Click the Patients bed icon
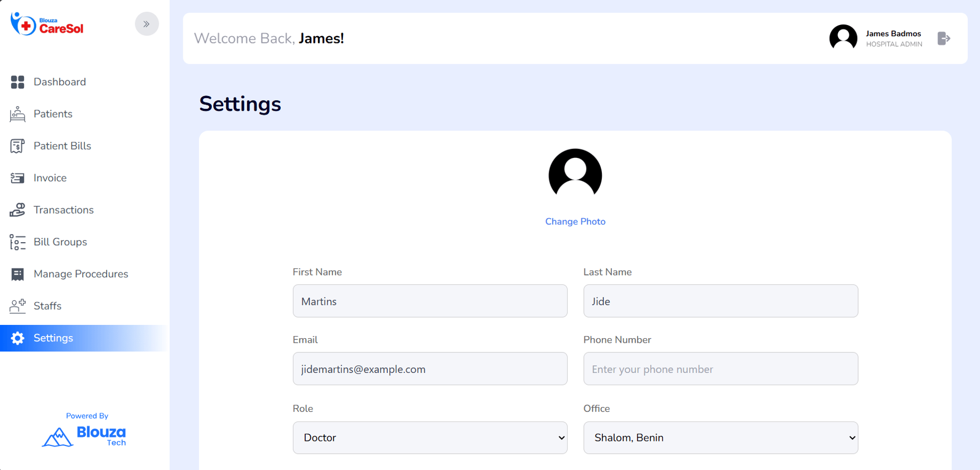This screenshot has height=470, width=980. pyautogui.click(x=17, y=114)
